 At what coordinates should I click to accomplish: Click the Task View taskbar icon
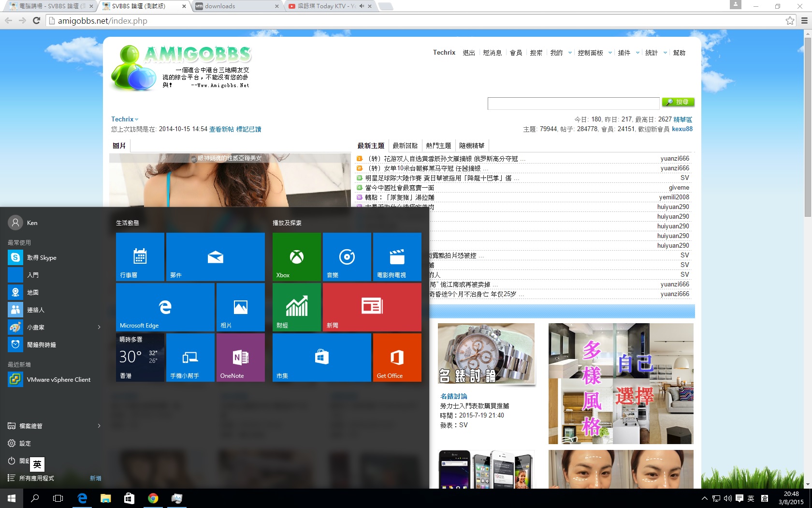click(58, 498)
